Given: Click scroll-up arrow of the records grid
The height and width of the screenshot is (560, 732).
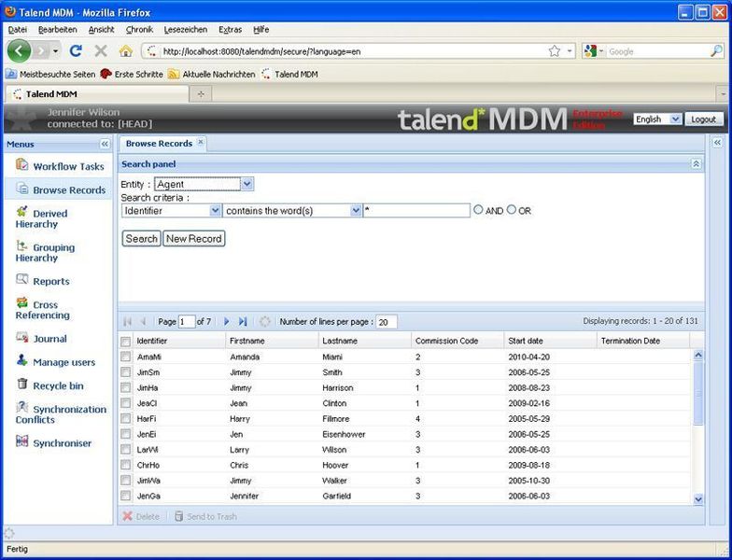Looking at the screenshot, I should coord(698,355).
